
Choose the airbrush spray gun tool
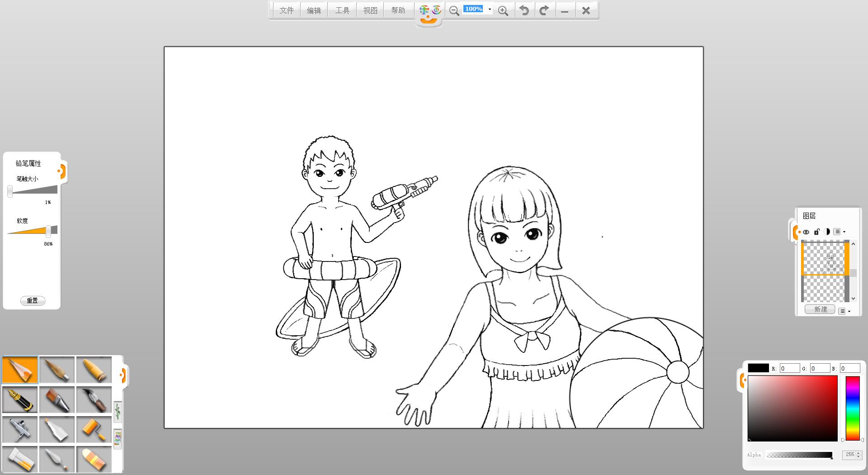point(20,429)
